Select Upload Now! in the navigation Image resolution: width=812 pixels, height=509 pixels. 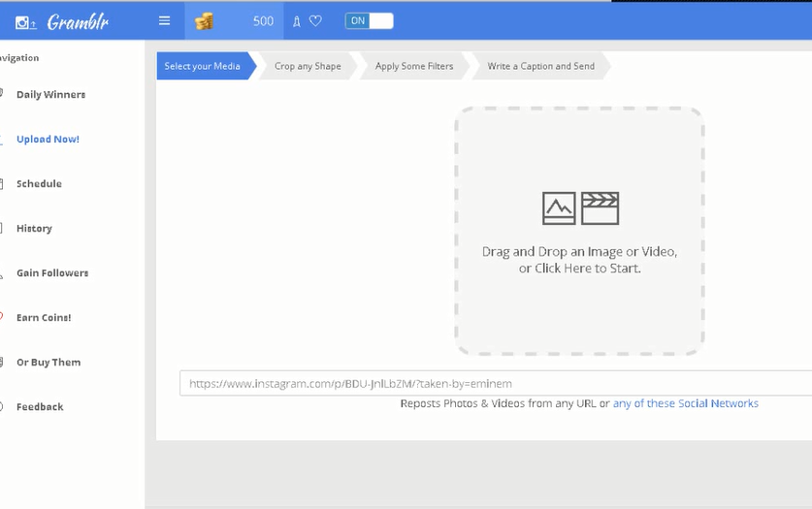click(48, 140)
